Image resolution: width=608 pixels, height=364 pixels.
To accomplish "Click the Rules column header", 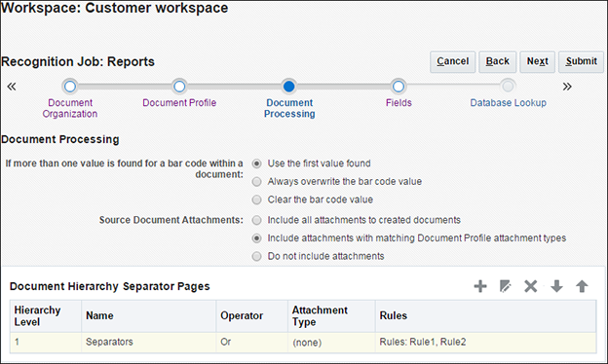I will click(485, 316).
